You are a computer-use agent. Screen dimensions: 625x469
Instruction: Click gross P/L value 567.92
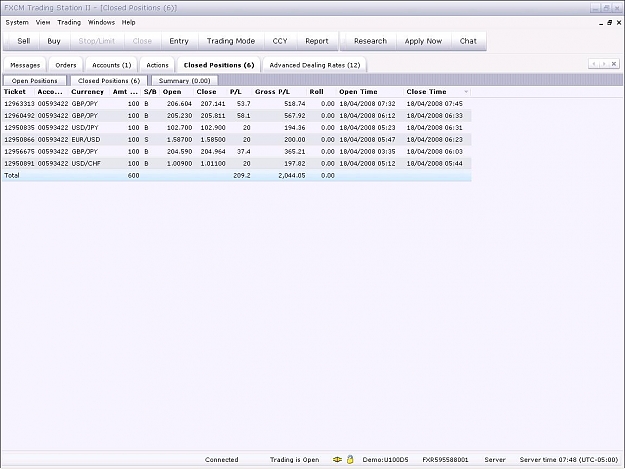pyautogui.click(x=295, y=116)
